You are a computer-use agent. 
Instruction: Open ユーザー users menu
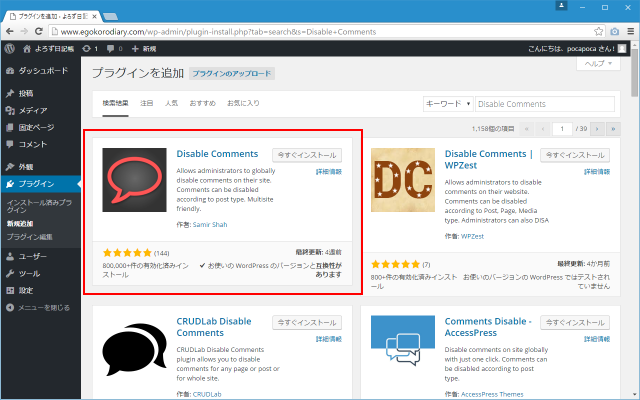(40, 257)
